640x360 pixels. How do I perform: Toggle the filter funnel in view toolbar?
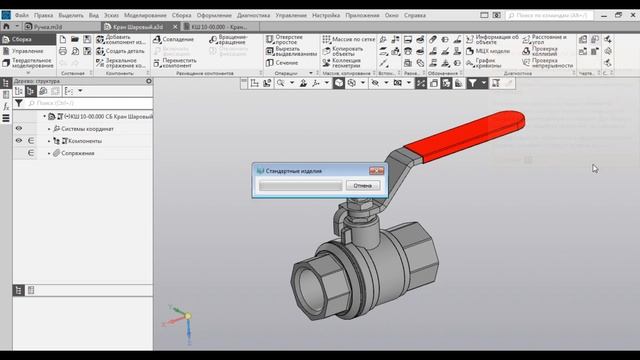472,83
